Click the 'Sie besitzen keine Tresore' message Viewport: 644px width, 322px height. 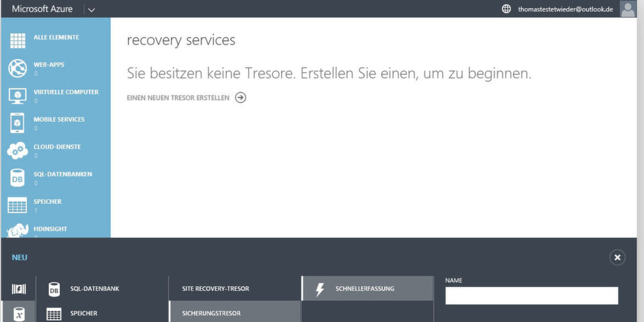tap(329, 74)
